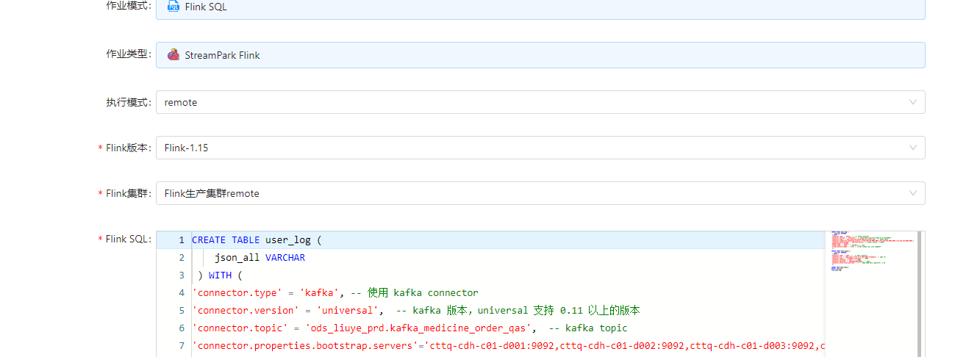Viewport: 980px width, 357px height.
Task: Open the Flink集群 dropdown
Action: point(540,193)
